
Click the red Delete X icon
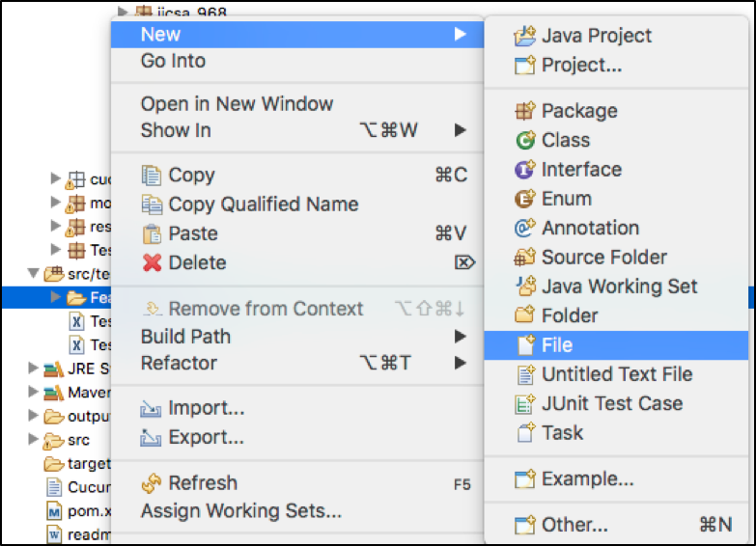(x=152, y=263)
